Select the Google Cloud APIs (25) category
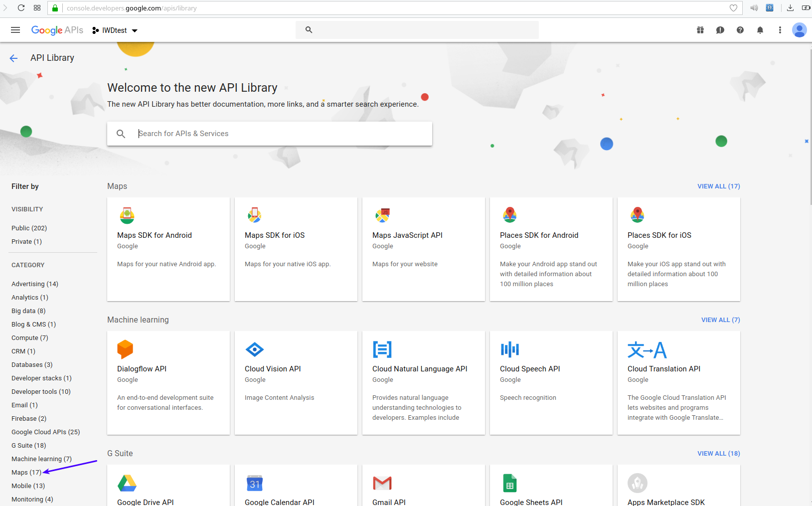This screenshot has width=812, height=506. pyautogui.click(x=46, y=432)
